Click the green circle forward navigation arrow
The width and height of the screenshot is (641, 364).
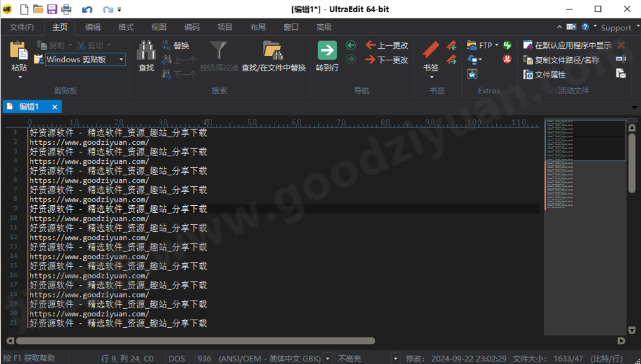point(351,60)
